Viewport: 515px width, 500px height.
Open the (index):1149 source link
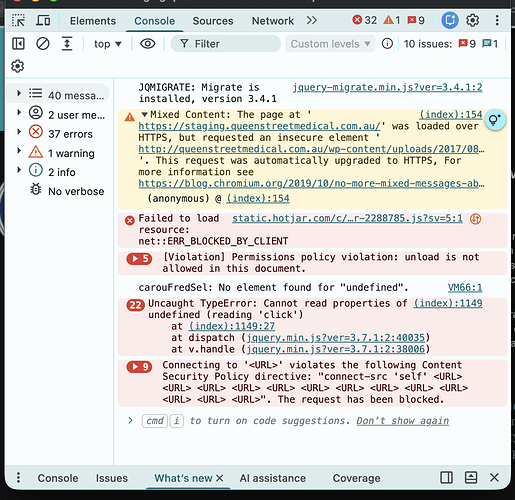coord(448,303)
